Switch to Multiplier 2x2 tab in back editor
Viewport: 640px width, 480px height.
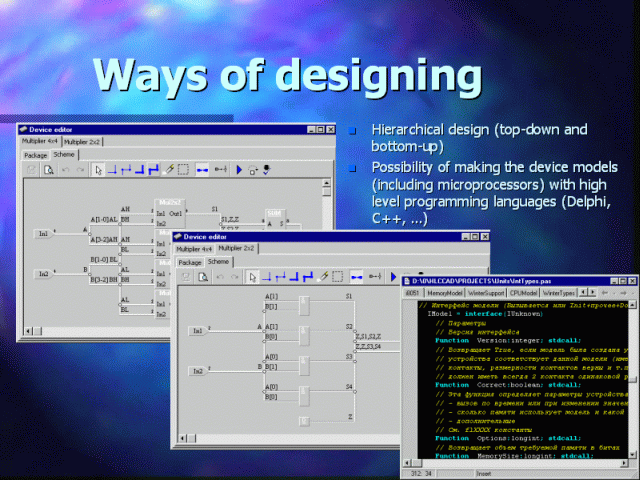tap(83, 142)
